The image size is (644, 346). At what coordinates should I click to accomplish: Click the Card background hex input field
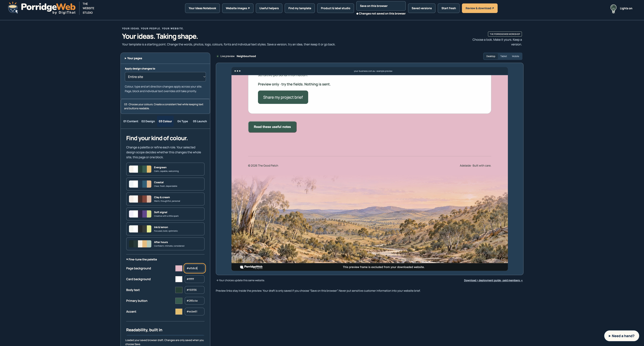point(195,279)
